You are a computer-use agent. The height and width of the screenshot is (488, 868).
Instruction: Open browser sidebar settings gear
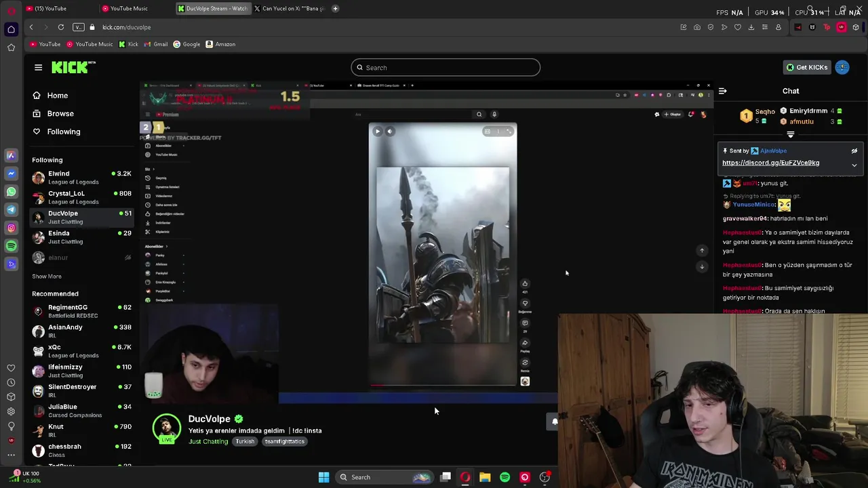click(x=11, y=411)
